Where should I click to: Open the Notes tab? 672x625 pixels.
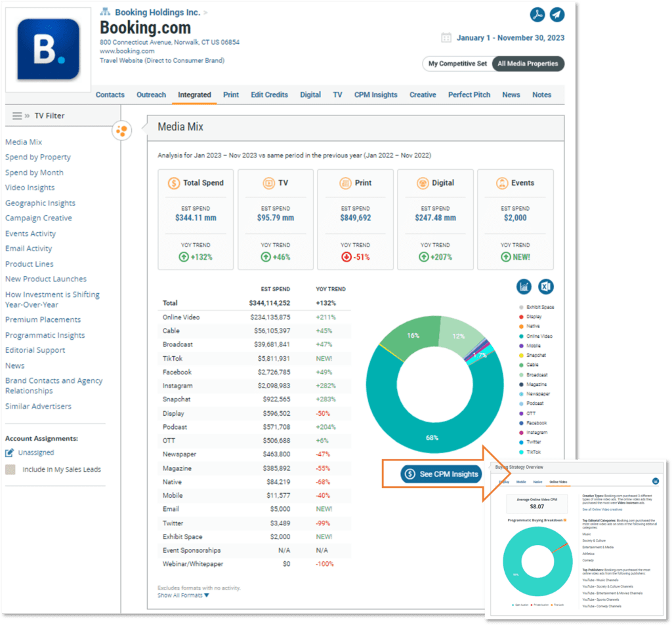[x=541, y=94]
